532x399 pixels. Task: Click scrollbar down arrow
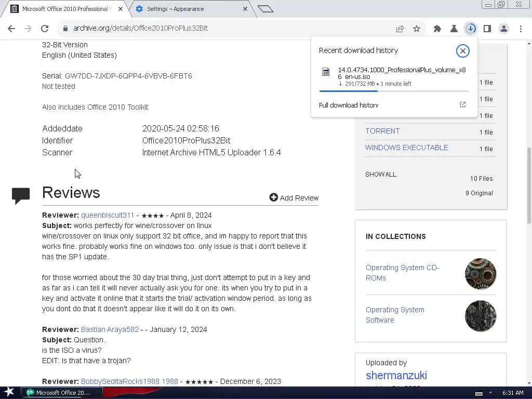(529, 383)
